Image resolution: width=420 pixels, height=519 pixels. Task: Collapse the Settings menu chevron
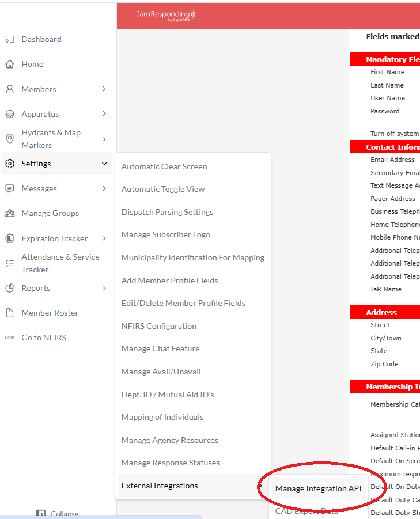(x=104, y=164)
